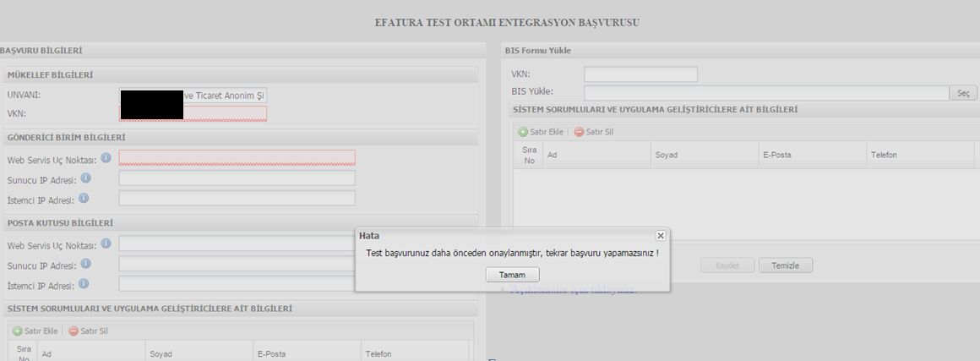The height and width of the screenshot is (361, 980).
Task: Click E-Posta column header in BIS panel table
Action: [776, 156]
